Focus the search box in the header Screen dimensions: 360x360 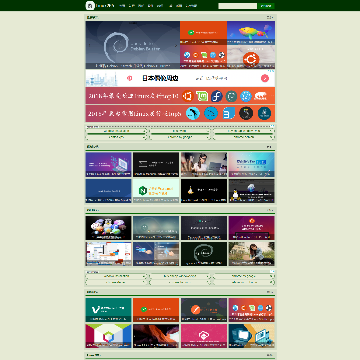[238, 6]
